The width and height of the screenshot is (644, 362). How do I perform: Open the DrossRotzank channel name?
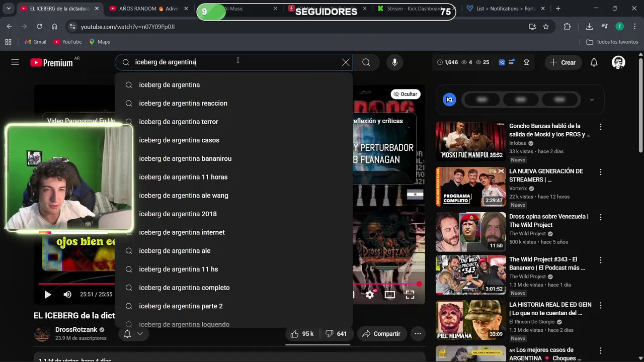[x=76, y=330]
